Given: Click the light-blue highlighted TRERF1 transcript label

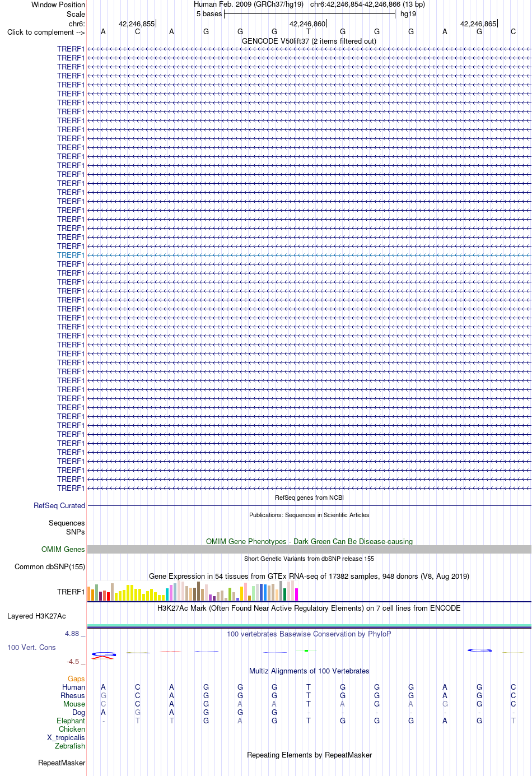Looking at the screenshot, I should [71, 255].
